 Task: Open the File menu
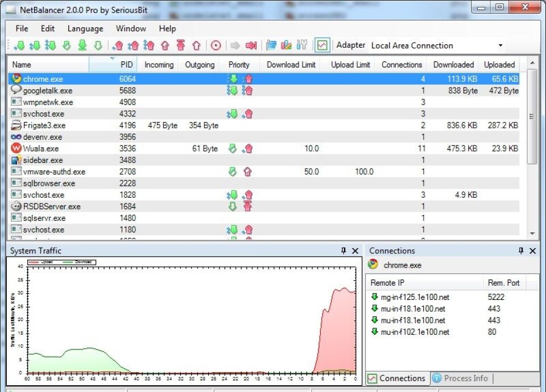22,28
